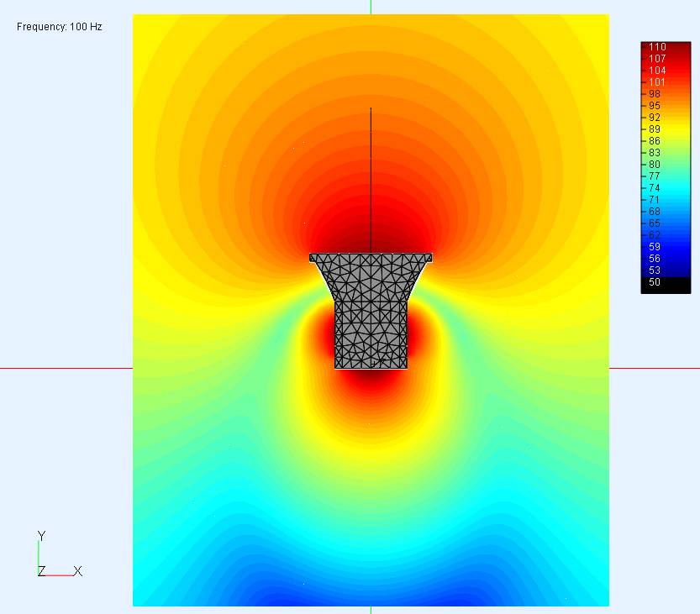Click the 89 value on the color legend
The height and width of the screenshot is (614, 700).
pyautogui.click(x=655, y=129)
